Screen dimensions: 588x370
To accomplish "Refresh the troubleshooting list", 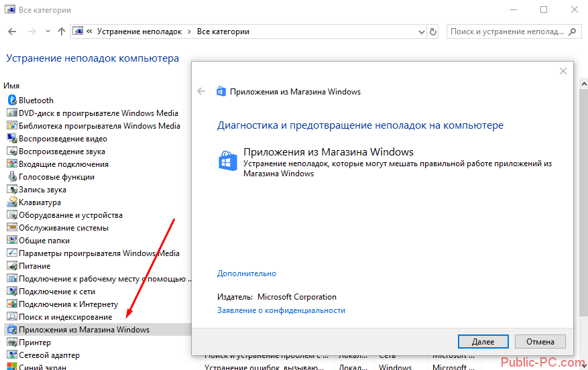I will (432, 32).
